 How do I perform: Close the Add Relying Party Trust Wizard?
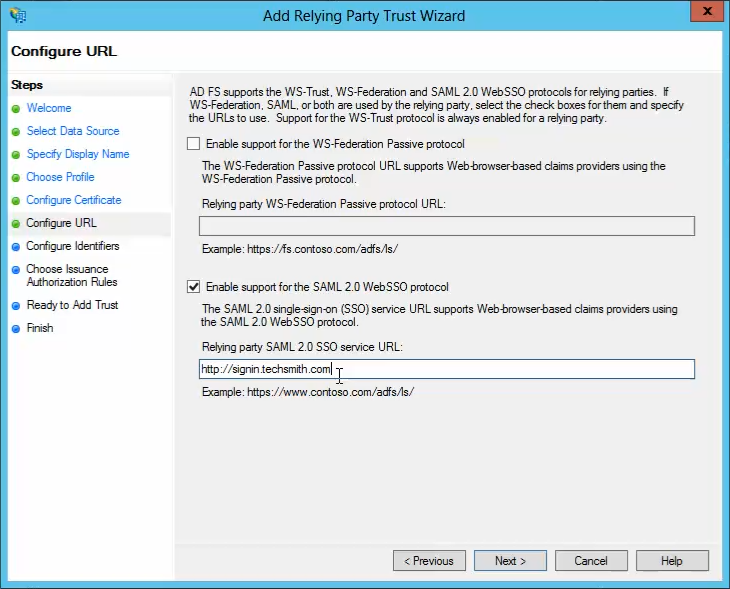[707, 11]
